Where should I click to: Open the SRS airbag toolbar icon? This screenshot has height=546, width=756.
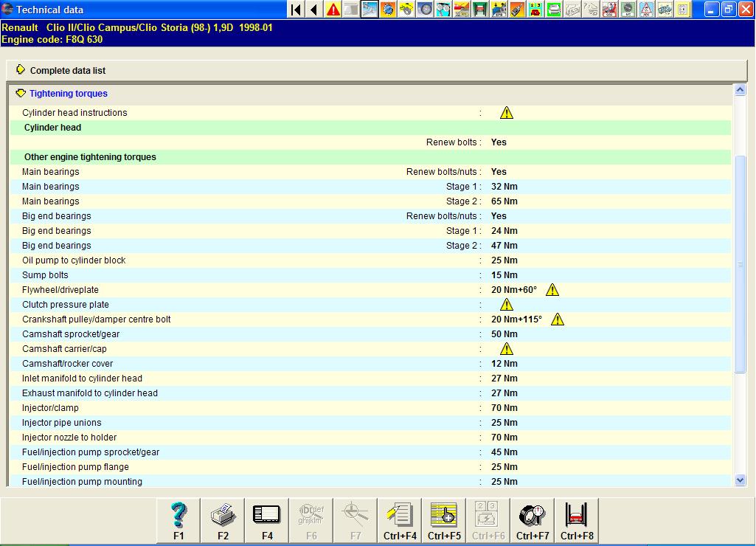[609, 9]
